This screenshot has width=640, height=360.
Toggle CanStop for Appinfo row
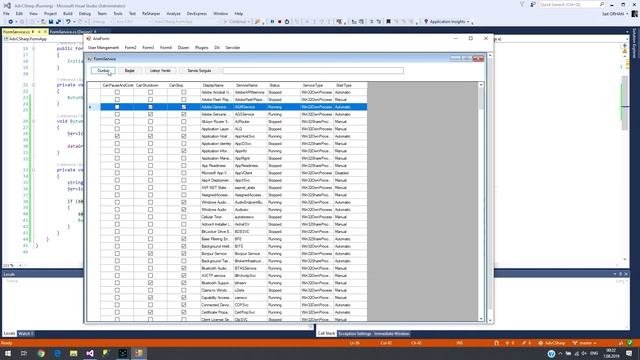point(184,151)
